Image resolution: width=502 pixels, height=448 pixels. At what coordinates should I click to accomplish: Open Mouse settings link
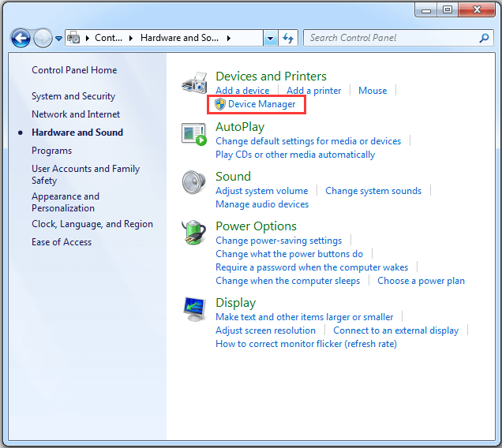pos(373,91)
